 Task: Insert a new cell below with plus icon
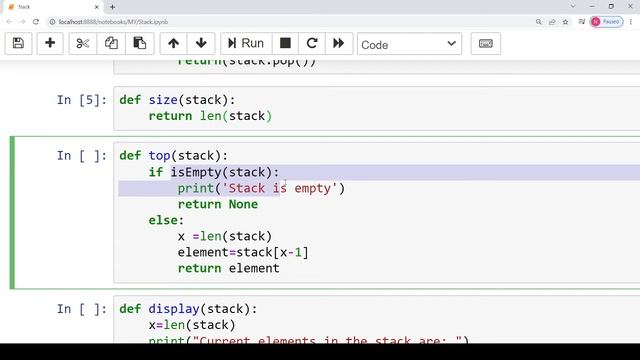50,43
